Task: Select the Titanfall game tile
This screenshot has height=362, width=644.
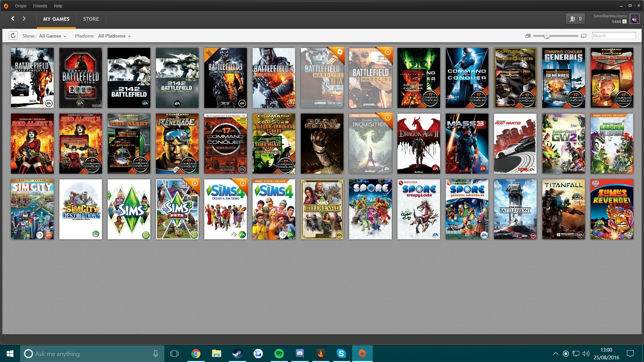Action: pyautogui.click(x=563, y=209)
